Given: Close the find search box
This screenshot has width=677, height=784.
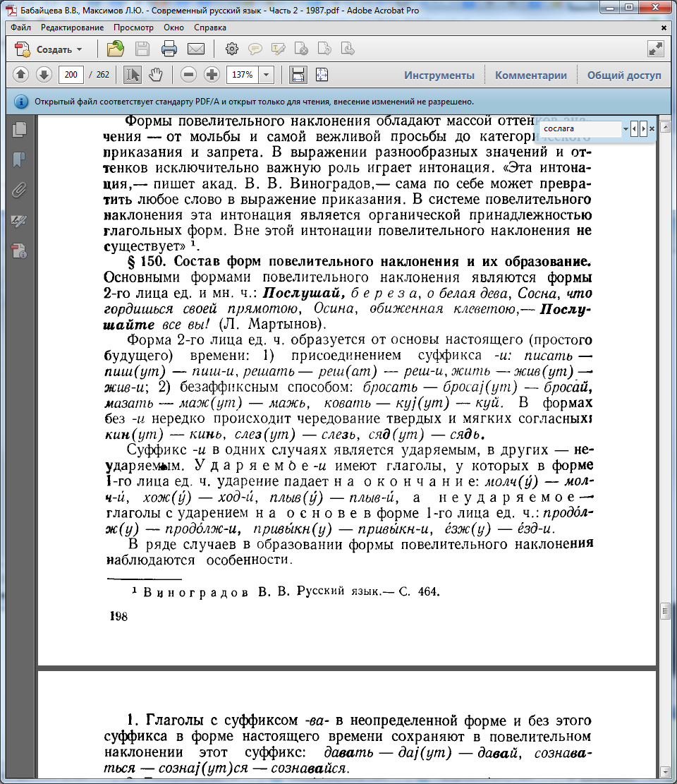Looking at the screenshot, I should (652, 128).
